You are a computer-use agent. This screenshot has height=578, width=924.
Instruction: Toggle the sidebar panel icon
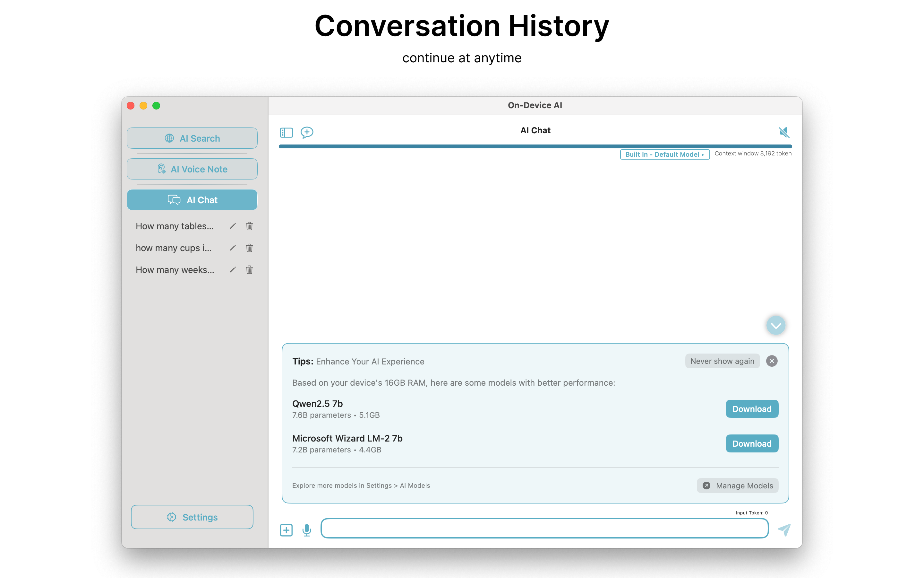[286, 132]
